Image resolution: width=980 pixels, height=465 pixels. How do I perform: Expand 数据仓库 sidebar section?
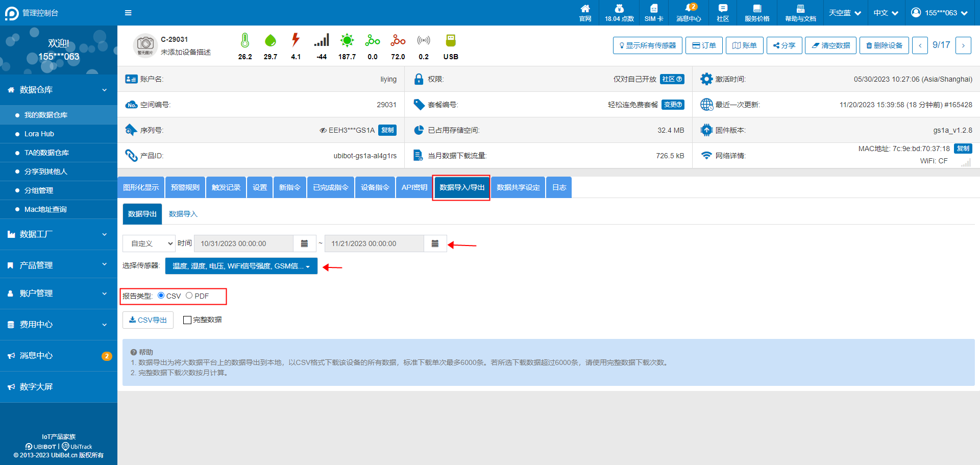pos(59,90)
